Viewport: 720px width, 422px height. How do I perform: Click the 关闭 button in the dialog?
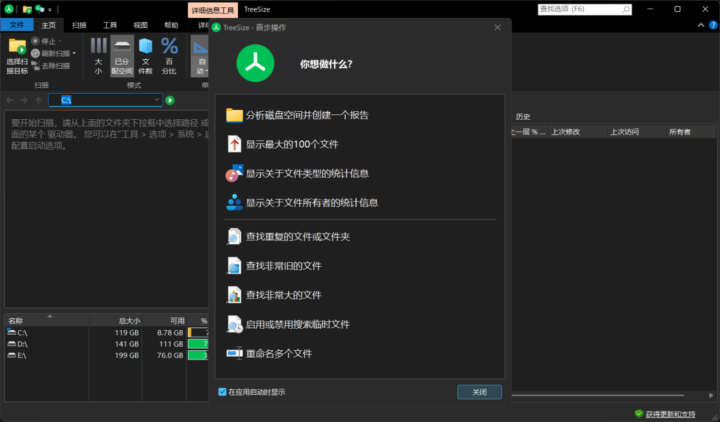(x=479, y=392)
